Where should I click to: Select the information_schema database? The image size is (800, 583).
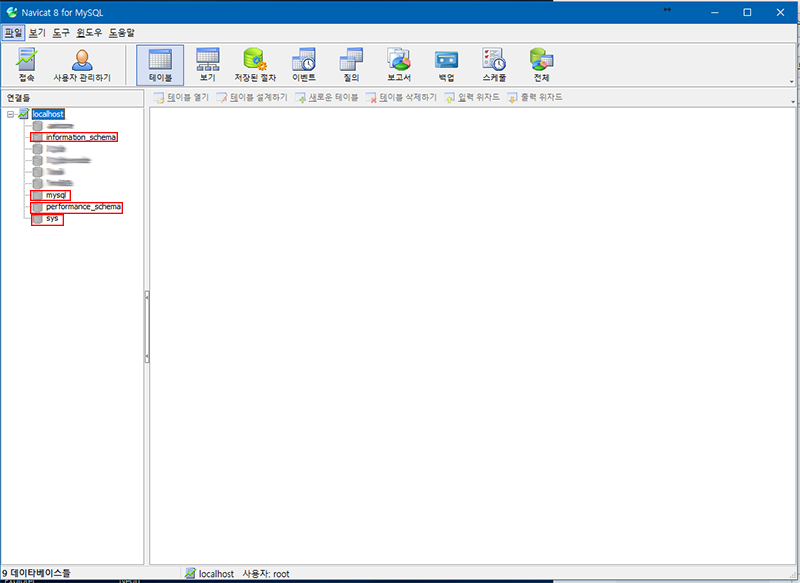click(x=81, y=137)
